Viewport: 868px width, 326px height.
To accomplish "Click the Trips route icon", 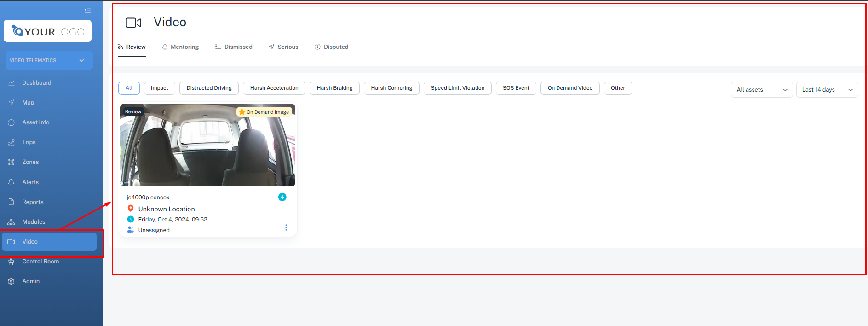I will coord(11,142).
